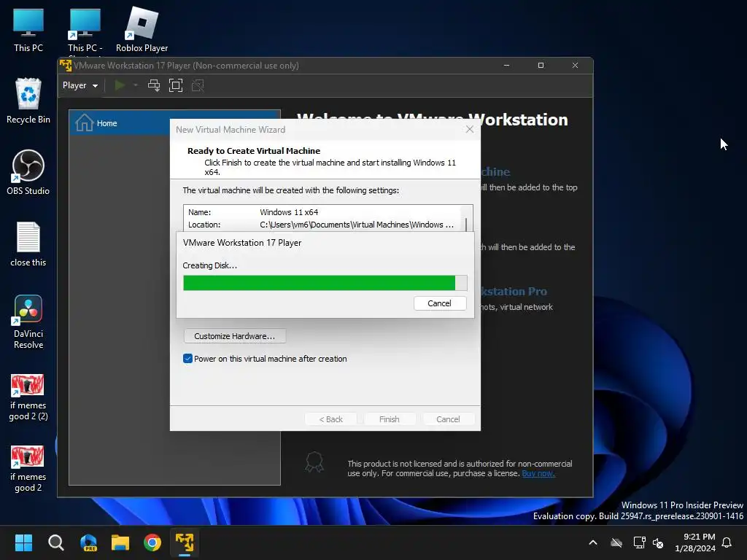Click the muted volume tray icon

click(x=658, y=542)
